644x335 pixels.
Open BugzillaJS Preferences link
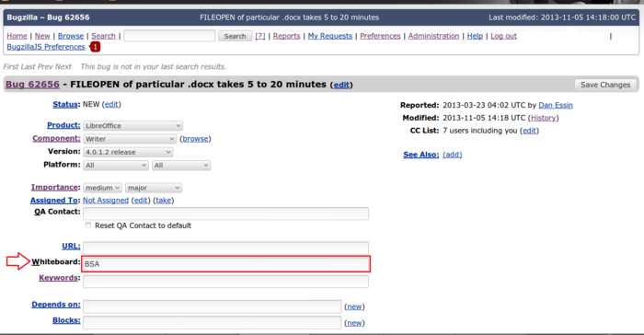[x=46, y=47]
